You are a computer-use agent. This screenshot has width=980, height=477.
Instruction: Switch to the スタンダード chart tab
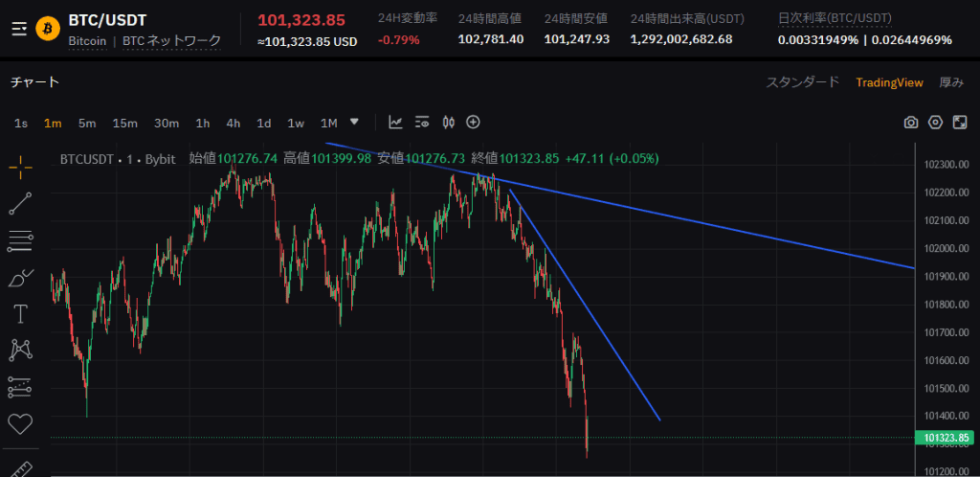(x=802, y=82)
